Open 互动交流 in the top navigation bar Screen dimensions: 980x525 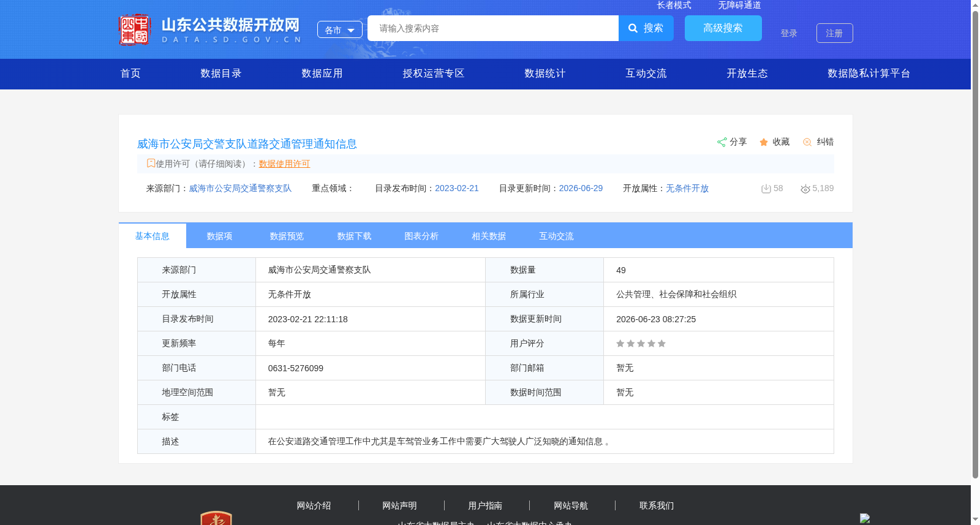646,74
